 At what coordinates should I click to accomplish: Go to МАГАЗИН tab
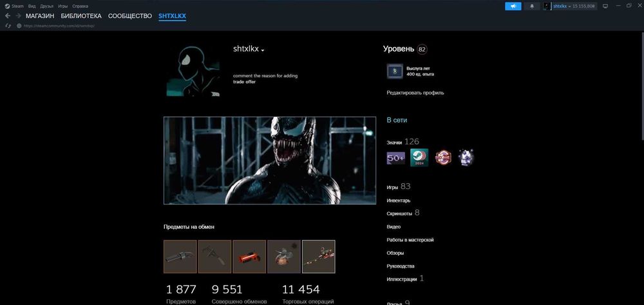pos(40,16)
